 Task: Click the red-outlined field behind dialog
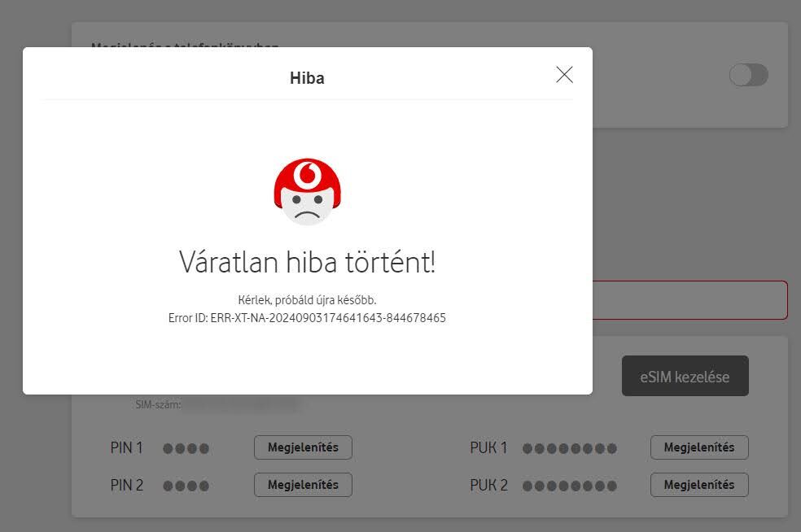pos(689,300)
